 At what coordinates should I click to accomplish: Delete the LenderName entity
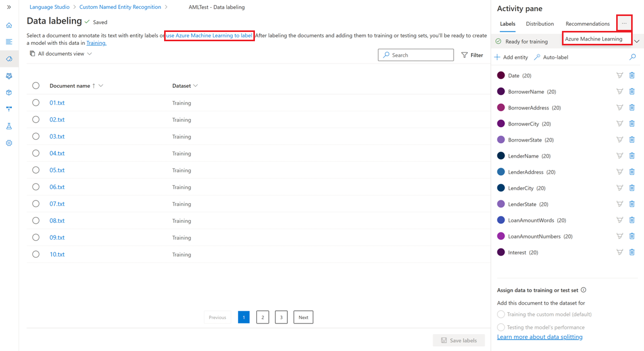pos(632,156)
